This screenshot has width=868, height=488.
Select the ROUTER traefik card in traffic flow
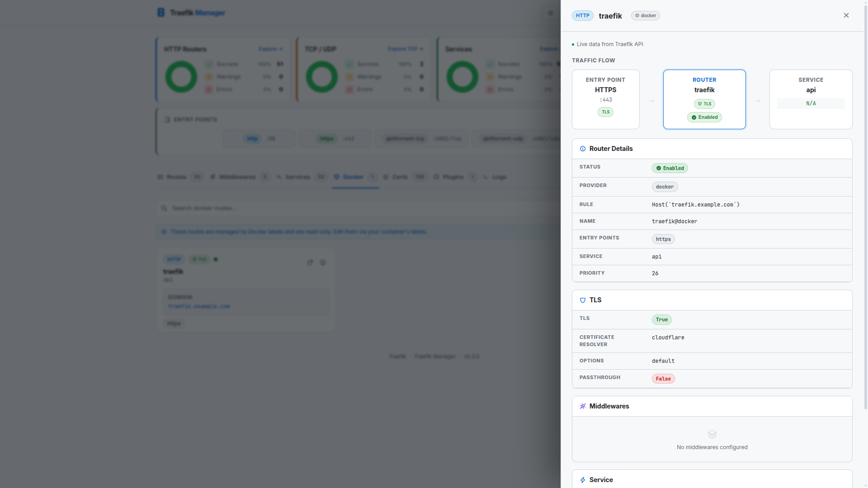704,99
